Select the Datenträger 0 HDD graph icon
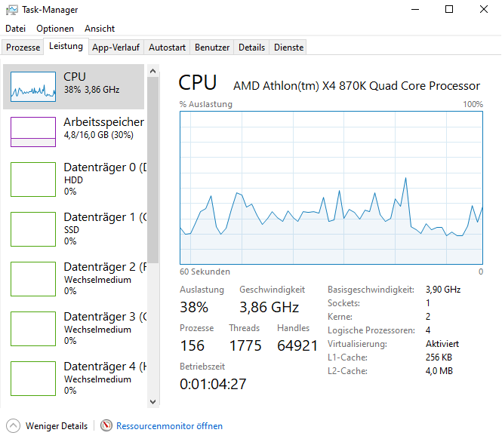502x448 pixels. click(33, 180)
